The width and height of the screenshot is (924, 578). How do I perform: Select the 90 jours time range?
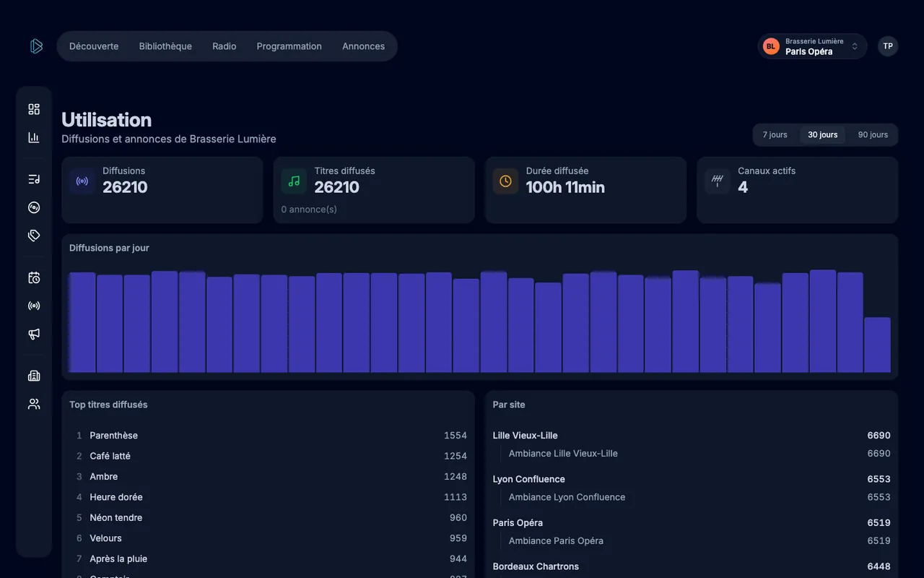pos(873,135)
